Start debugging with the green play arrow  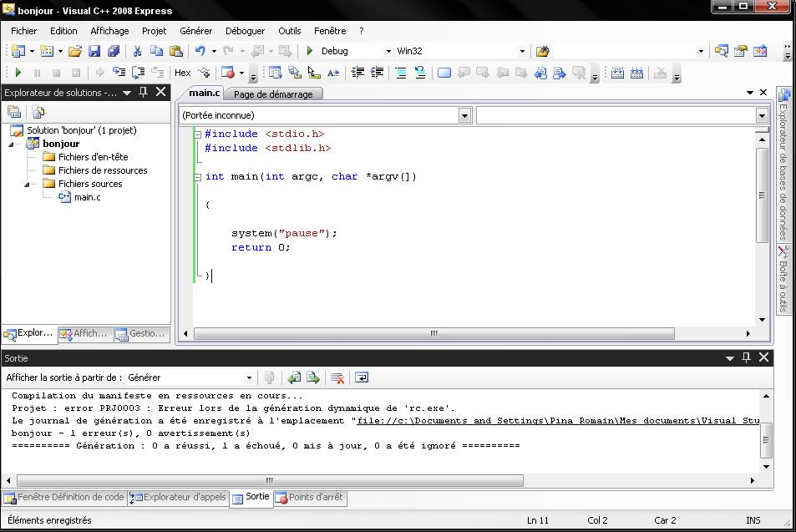click(x=18, y=73)
